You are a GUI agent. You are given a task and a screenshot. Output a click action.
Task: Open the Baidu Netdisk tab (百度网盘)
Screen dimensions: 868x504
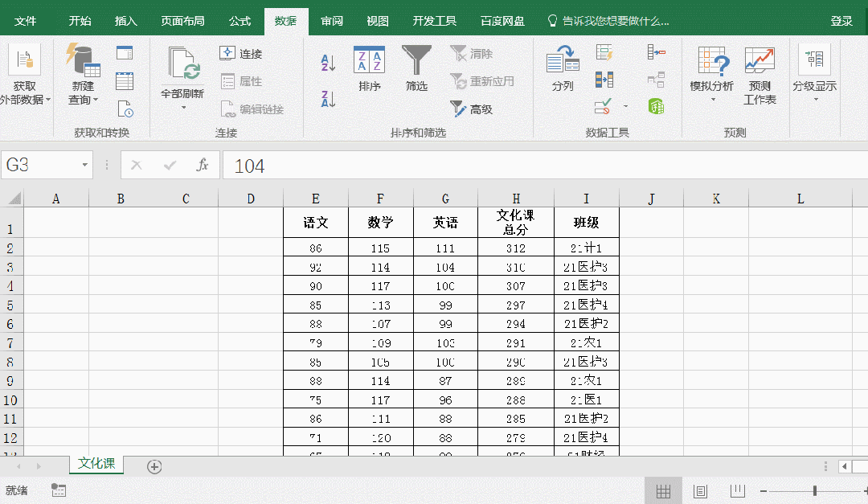coord(502,21)
